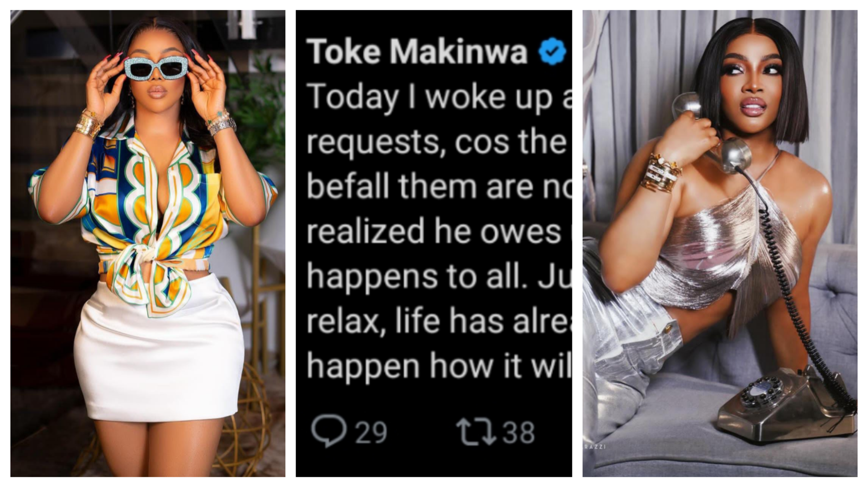Click the tweet line "Today I woke up"

[439, 98]
